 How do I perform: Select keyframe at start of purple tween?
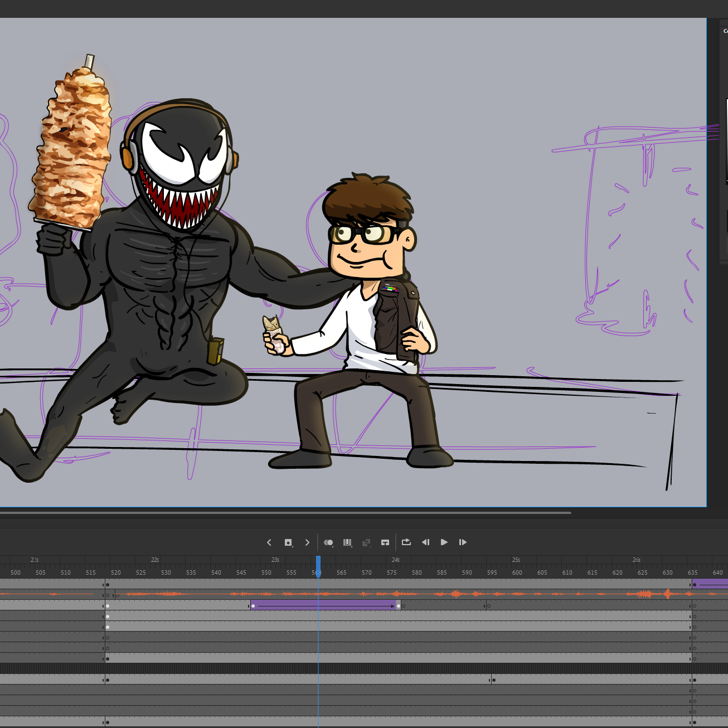point(253,605)
